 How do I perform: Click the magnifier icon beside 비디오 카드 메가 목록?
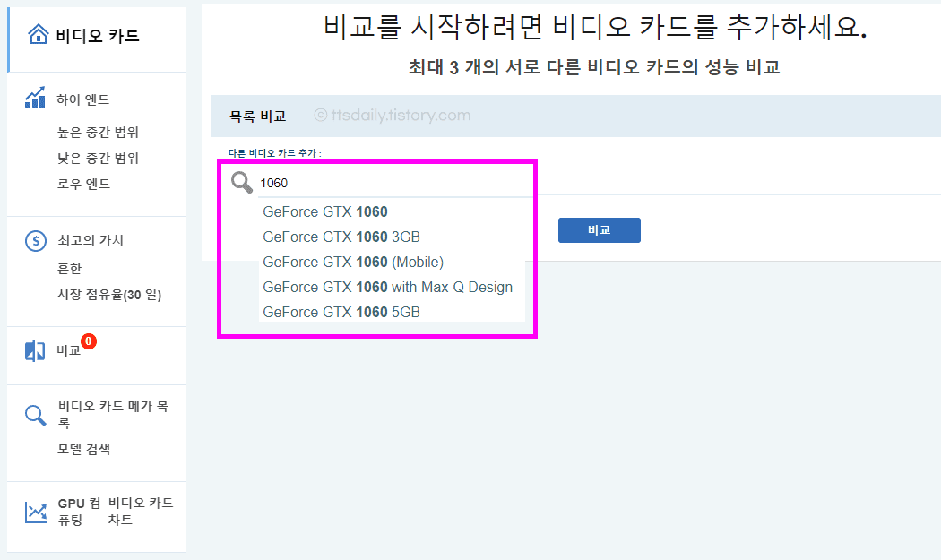tap(36, 415)
